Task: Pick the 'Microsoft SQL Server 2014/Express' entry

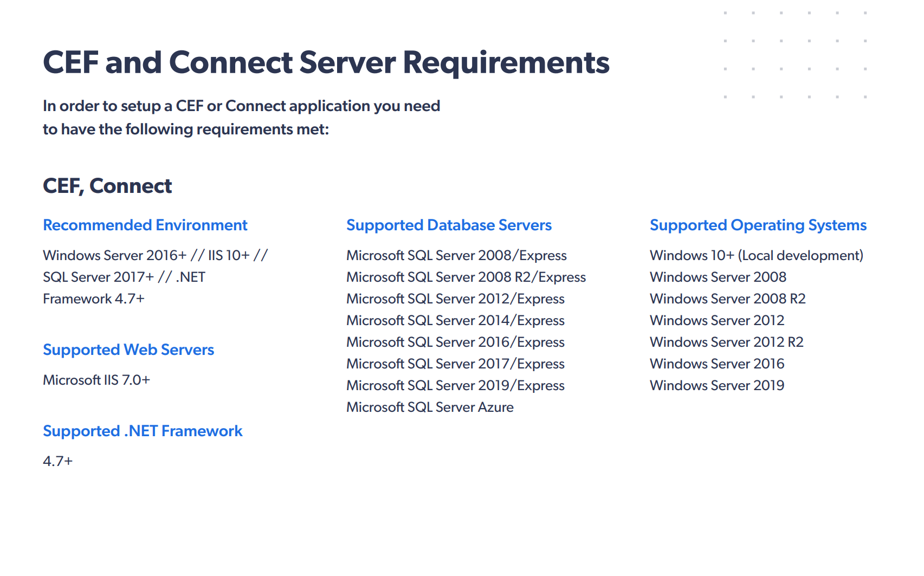Action: (x=455, y=320)
